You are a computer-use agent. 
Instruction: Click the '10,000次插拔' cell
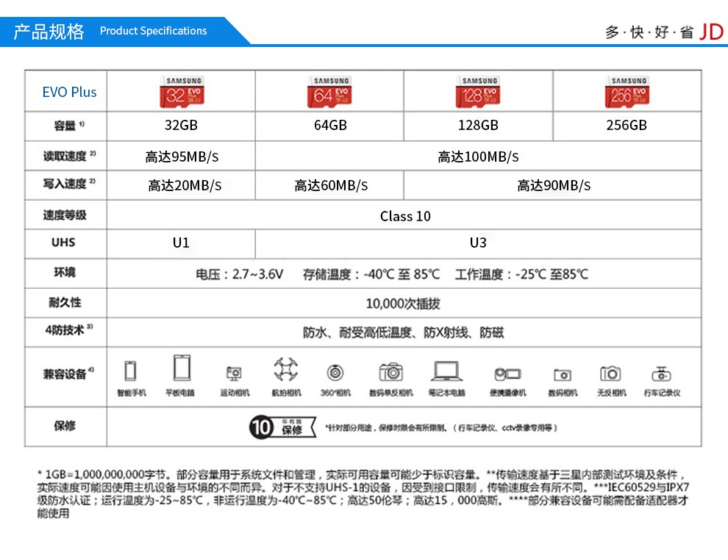click(403, 304)
